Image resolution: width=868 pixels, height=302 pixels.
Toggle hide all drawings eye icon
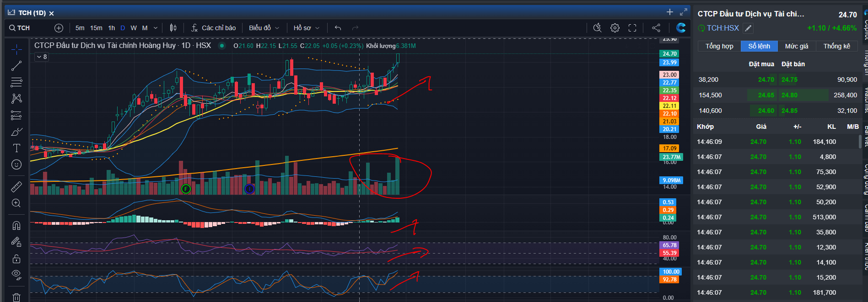click(16, 275)
